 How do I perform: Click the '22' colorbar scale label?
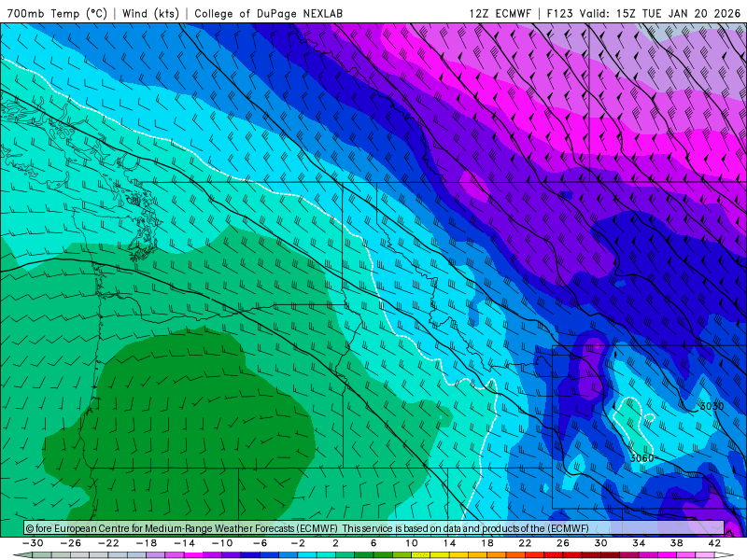click(525, 543)
